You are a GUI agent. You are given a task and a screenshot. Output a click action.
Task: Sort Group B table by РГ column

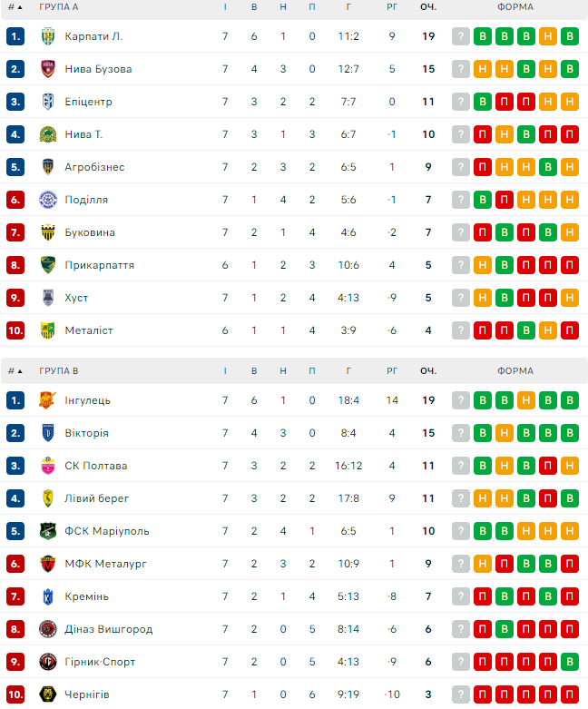point(392,371)
